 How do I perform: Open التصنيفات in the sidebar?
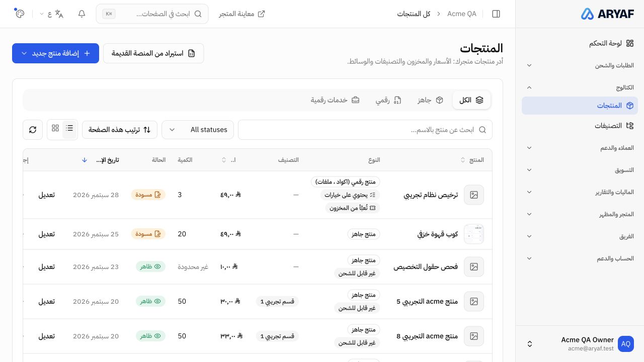[x=580, y=126]
